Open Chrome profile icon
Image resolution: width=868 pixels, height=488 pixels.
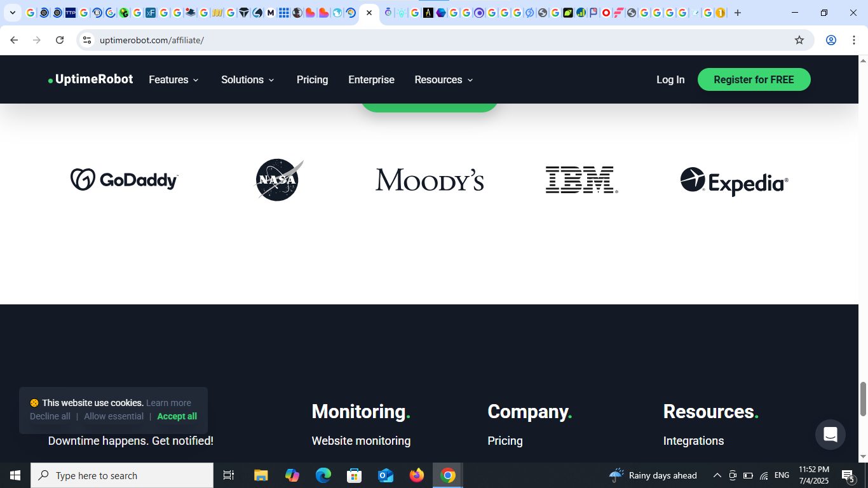pos(831,40)
